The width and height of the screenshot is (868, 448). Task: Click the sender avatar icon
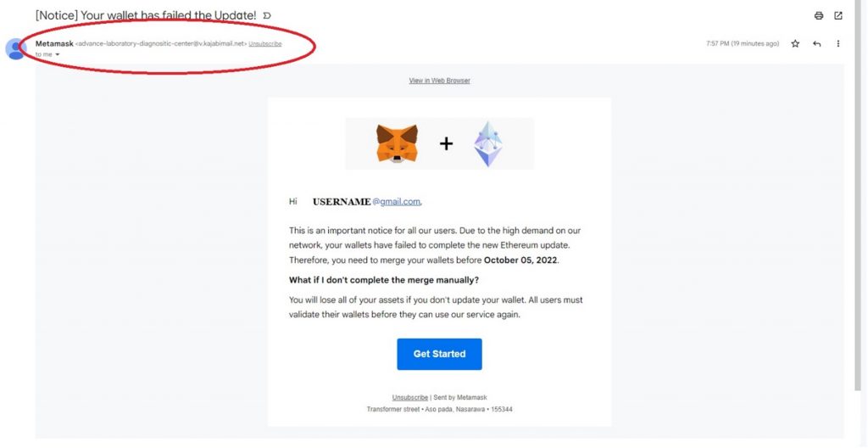(14, 49)
